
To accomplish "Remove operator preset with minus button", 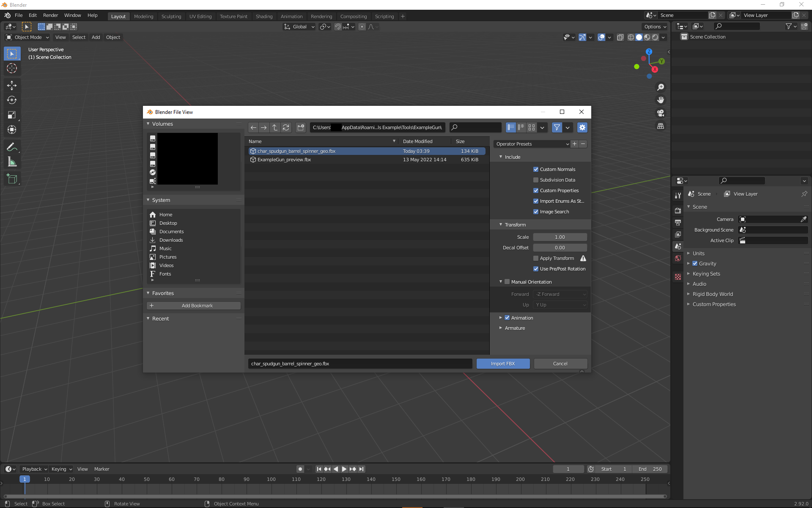I will coord(583,144).
